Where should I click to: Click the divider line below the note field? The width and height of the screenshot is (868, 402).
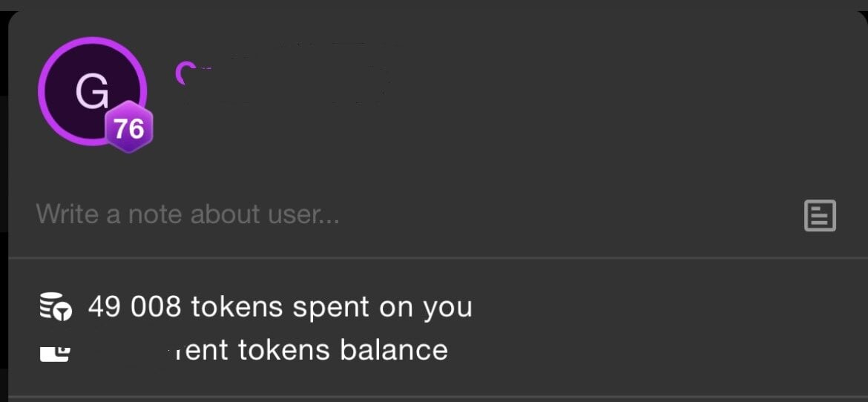438,258
